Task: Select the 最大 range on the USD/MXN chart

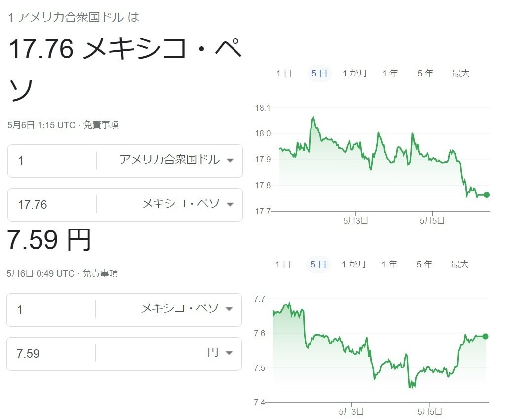Action: [461, 73]
